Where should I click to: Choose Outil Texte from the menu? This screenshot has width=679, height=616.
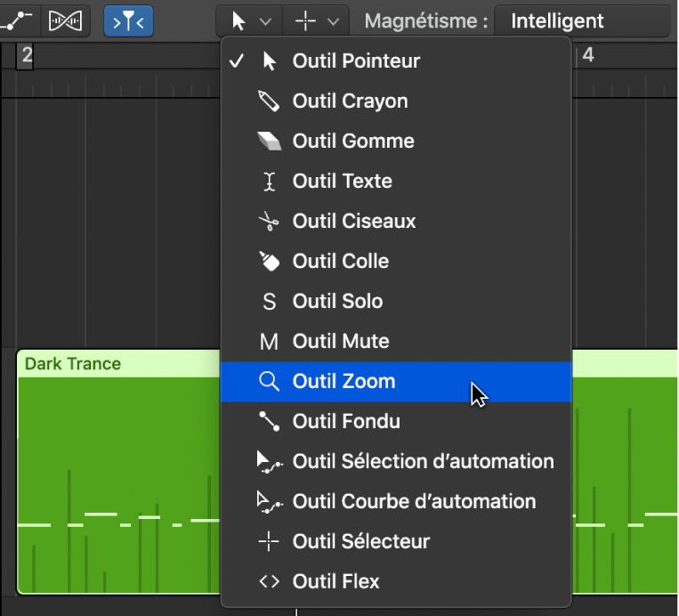click(x=342, y=181)
